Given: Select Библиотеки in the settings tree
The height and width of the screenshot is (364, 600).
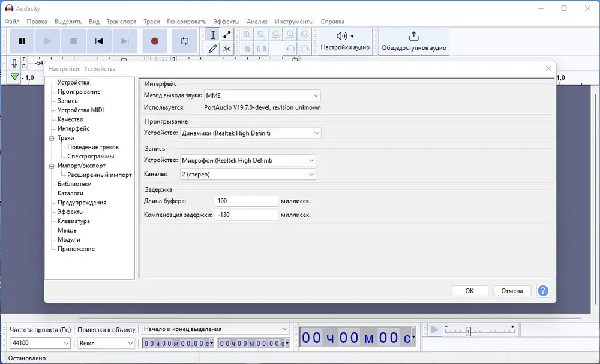Looking at the screenshot, I should 74,184.
